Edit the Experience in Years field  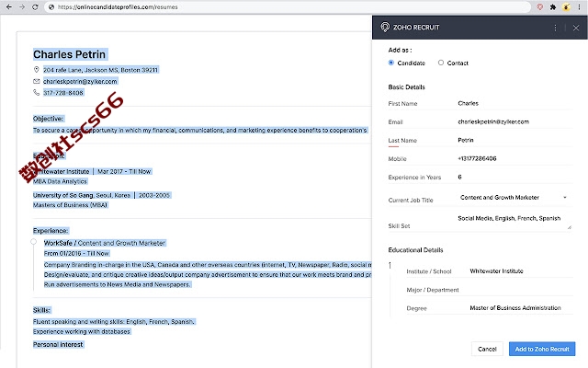tap(514, 177)
